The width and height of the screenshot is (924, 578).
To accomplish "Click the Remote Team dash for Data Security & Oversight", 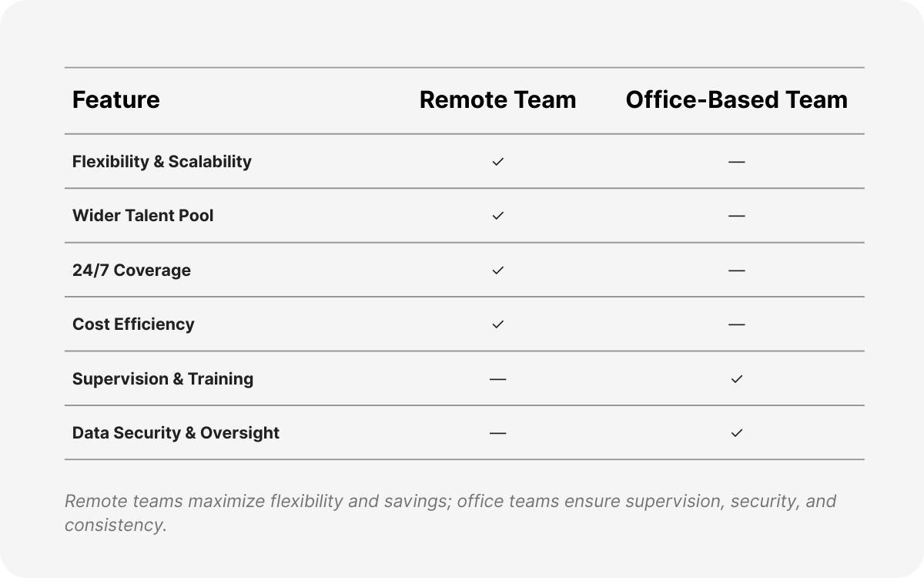I will click(497, 433).
